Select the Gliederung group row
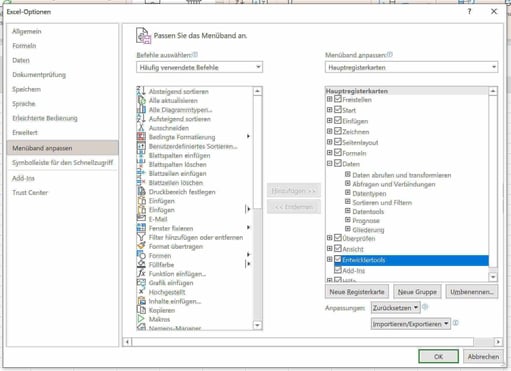The height and width of the screenshot is (371, 511). tap(368, 230)
